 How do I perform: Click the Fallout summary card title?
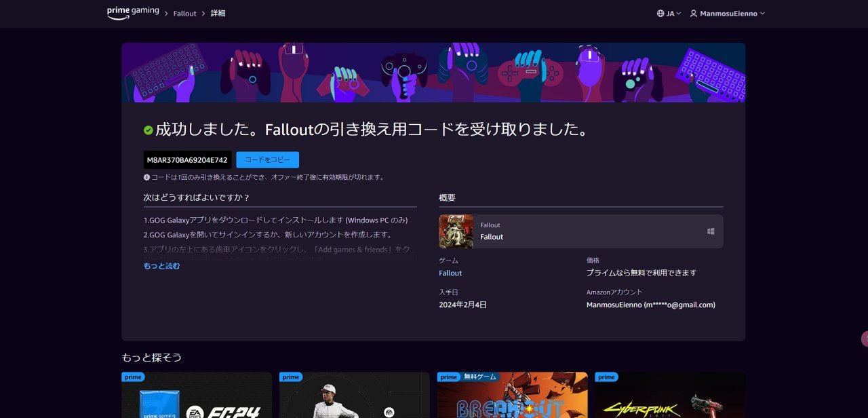pyautogui.click(x=492, y=237)
